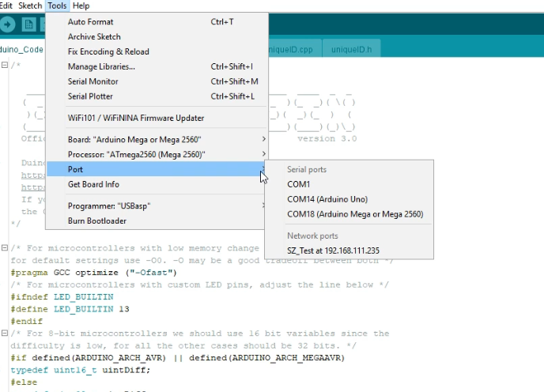Open Manage Libraries... entry

(x=157, y=66)
